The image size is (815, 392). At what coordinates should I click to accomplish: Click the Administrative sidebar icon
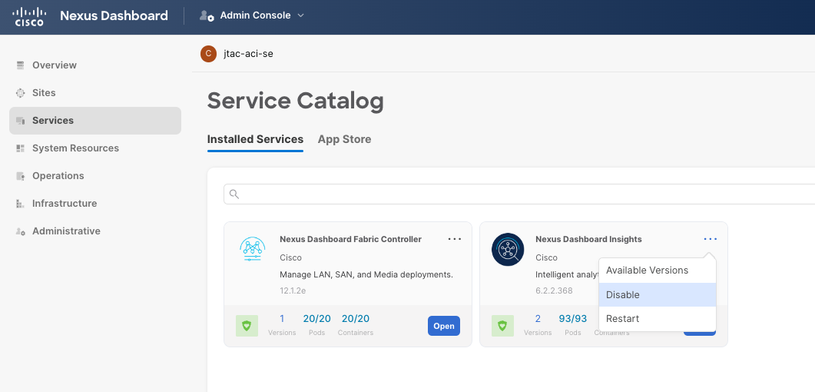[20, 231]
